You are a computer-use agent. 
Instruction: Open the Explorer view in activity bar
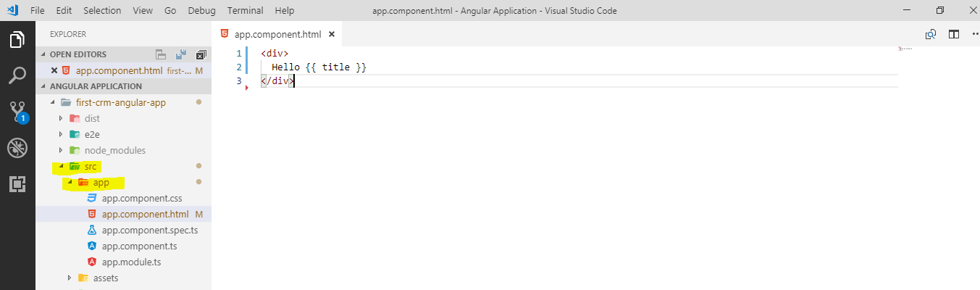pos(17,40)
